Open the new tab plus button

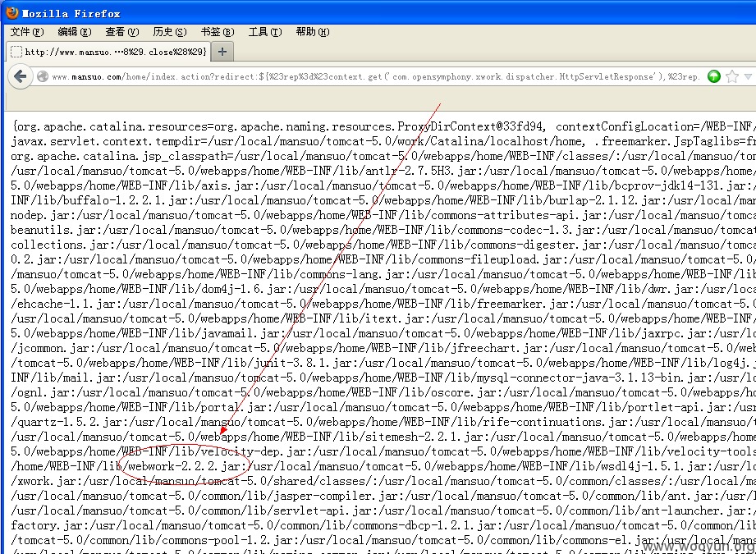[222, 52]
